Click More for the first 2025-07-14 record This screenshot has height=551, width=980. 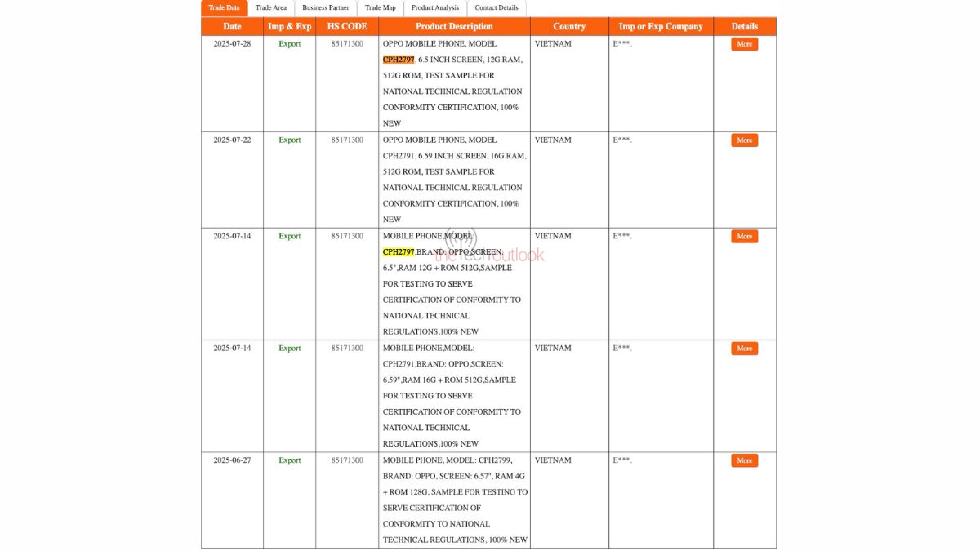click(743, 236)
